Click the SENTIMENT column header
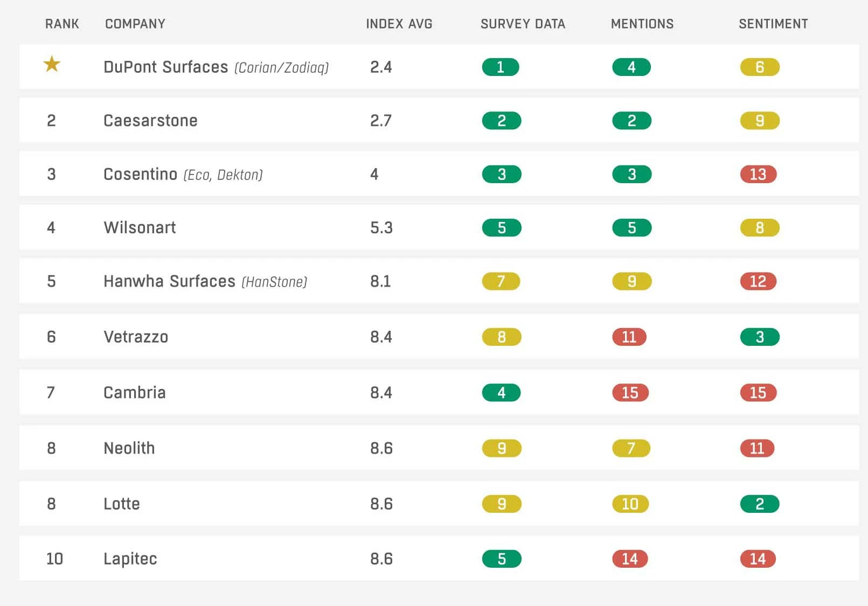 tap(773, 24)
